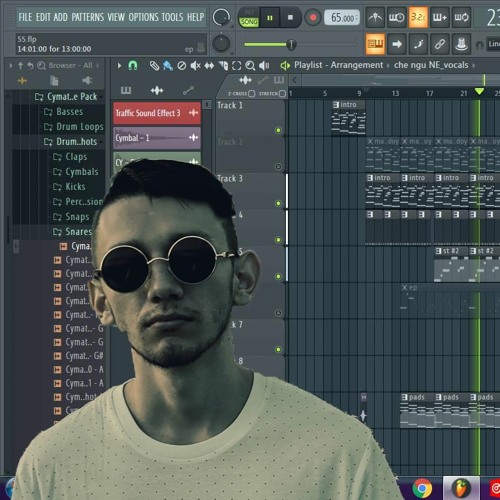This screenshot has width=500, height=500.
Task: Click the arrow auto-scroll toolbar button
Action: (397, 44)
